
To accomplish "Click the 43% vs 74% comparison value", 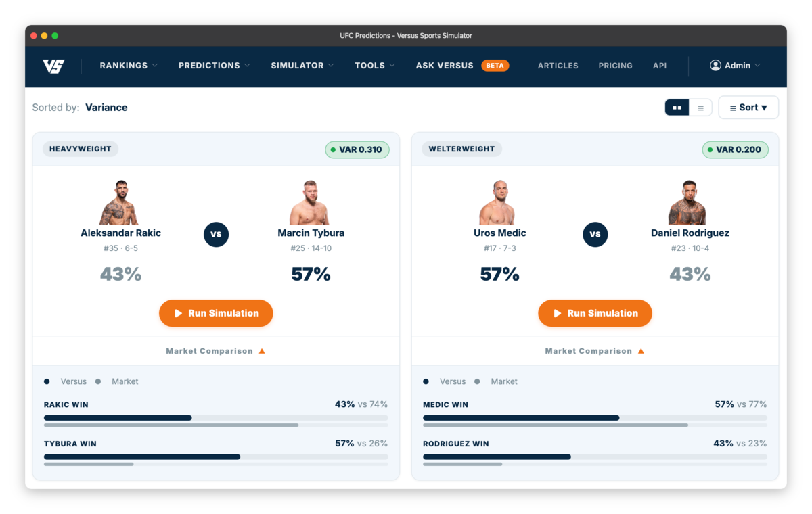I will [x=361, y=404].
